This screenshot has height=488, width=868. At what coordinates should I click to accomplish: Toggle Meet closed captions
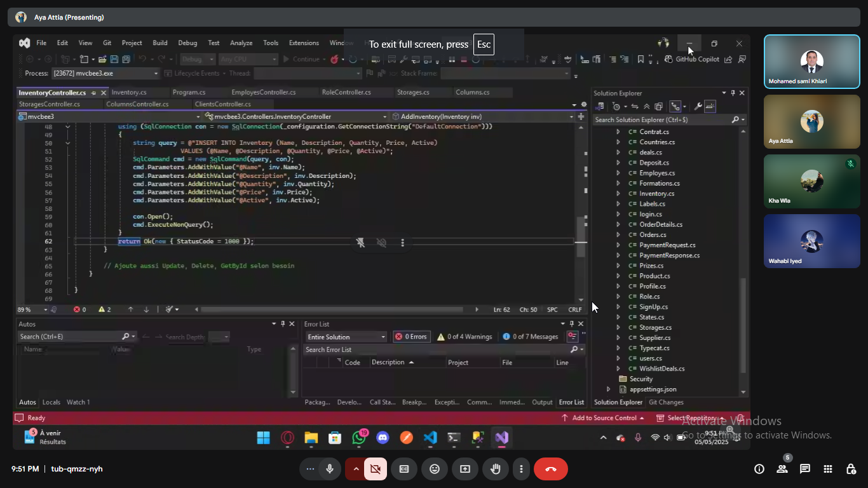tap(404, 469)
